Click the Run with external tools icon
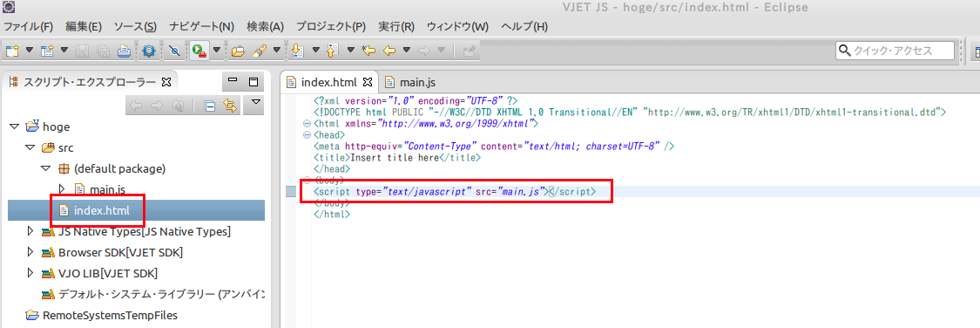The height and width of the screenshot is (328, 980). [199, 51]
